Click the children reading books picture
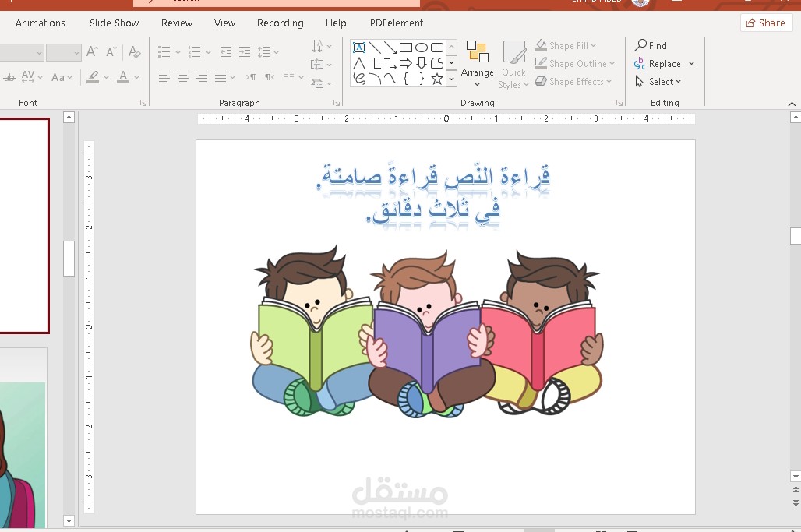Screen dimensions: 801x532 click(427, 331)
